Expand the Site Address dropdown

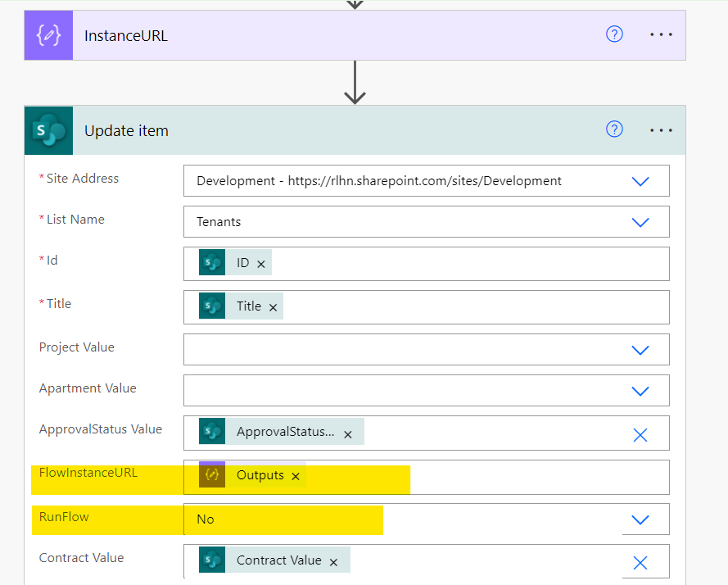point(640,181)
